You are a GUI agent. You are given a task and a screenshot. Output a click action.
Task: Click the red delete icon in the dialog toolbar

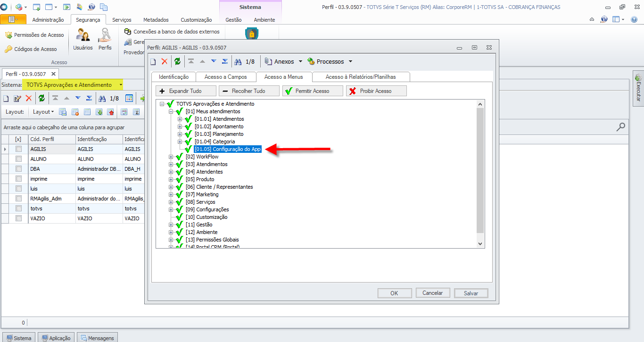coord(165,62)
